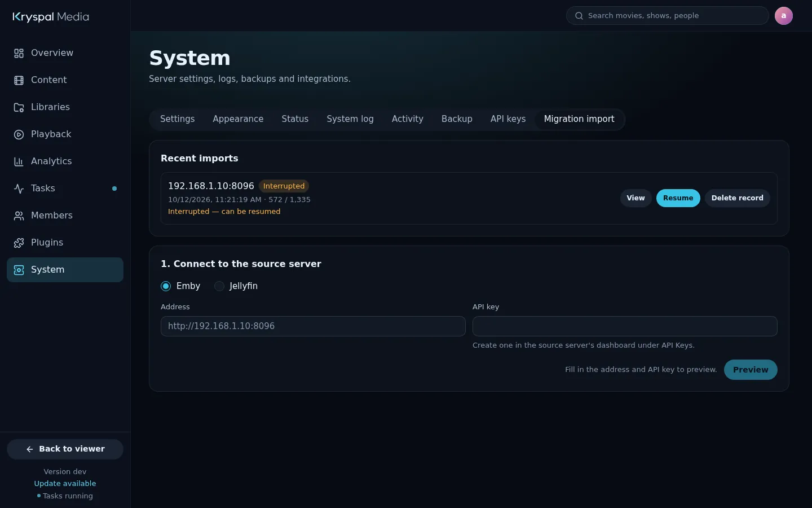Select the Migration import tab

point(579,119)
